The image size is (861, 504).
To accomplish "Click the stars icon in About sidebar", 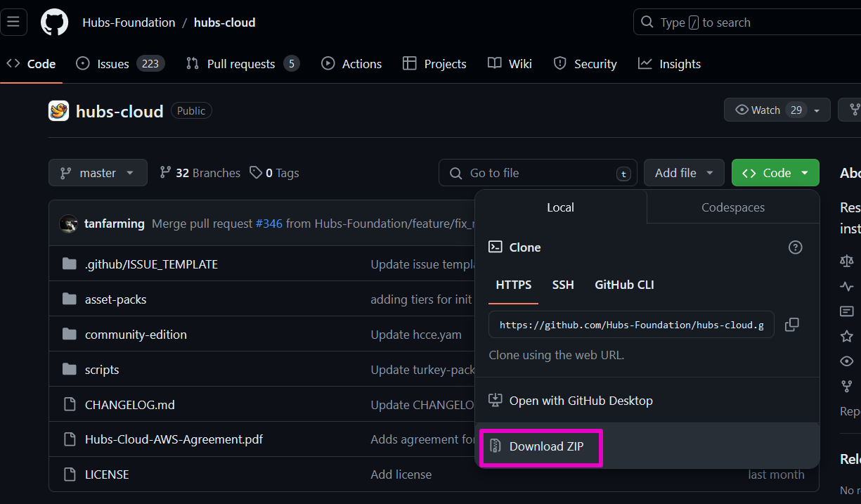I will coord(847,336).
